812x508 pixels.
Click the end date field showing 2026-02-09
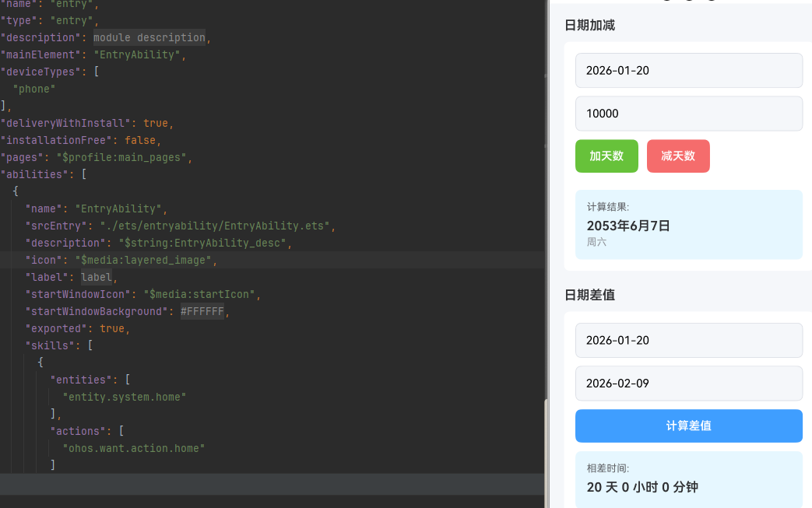click(x=688, y=384)
